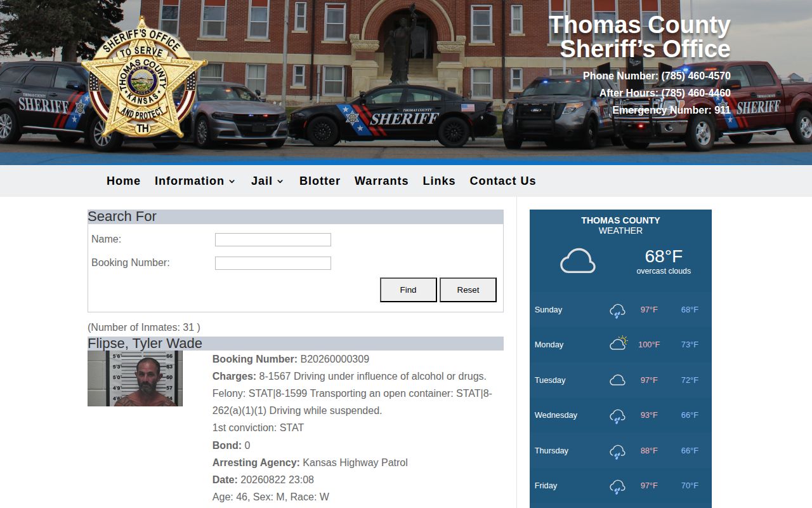
Task: Open the Home page
Action: [x=123, y=181]
